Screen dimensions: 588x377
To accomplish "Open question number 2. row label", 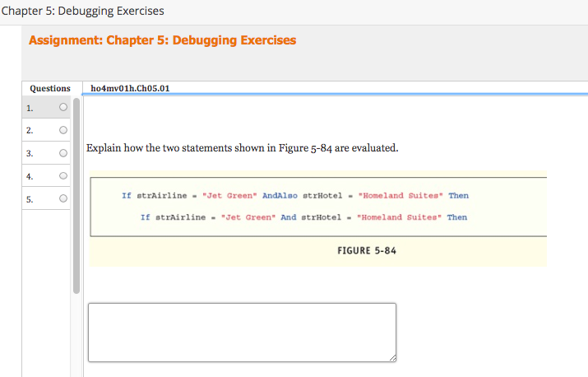I will coord(30,131).
